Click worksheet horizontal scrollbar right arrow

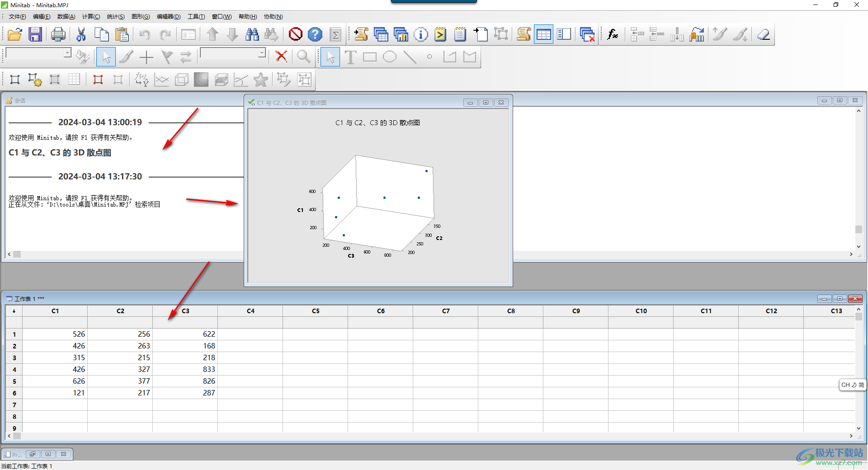click(x=851, y=436)
